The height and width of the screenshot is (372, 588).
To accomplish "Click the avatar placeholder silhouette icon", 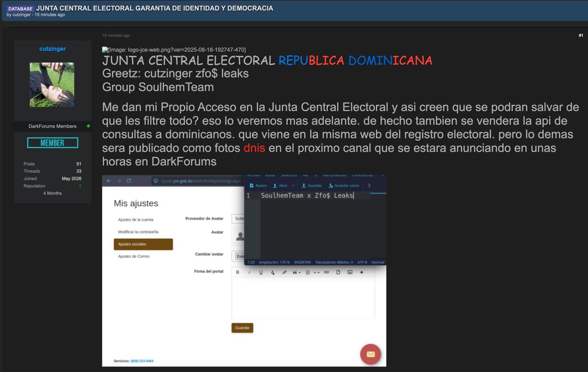I will (x=240, y=236).
